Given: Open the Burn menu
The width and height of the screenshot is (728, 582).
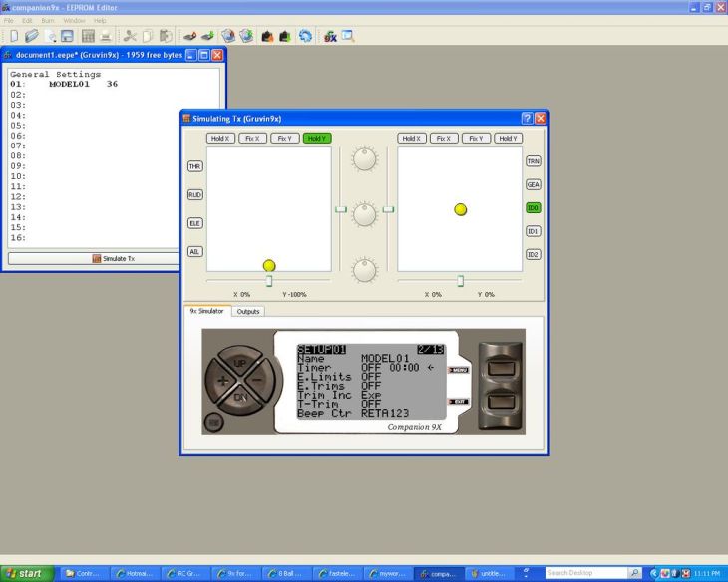Looking at the screenshot, I should pyautogui.click(x=47, y=20).
